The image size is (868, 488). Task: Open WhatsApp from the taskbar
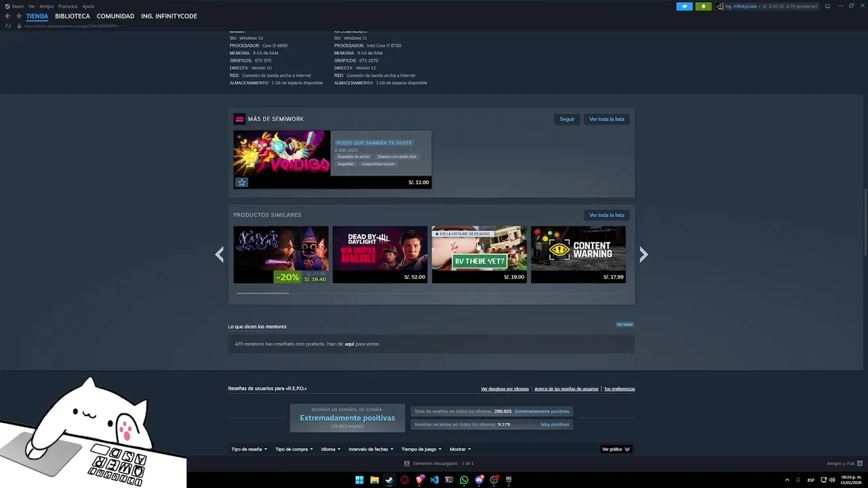click(464, 480)
